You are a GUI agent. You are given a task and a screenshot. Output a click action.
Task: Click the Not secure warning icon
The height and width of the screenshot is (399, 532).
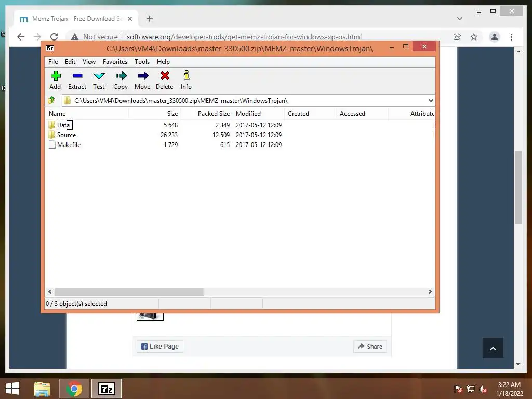click(75, 37)
